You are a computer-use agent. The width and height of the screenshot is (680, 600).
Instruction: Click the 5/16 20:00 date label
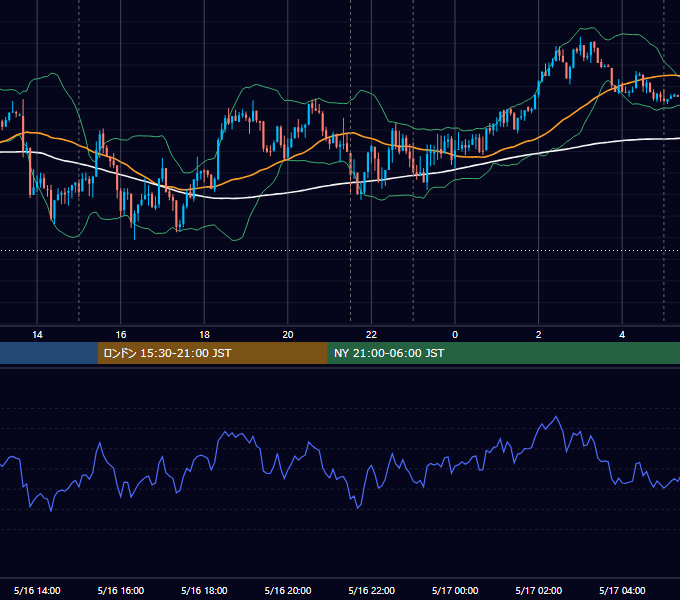288,590
